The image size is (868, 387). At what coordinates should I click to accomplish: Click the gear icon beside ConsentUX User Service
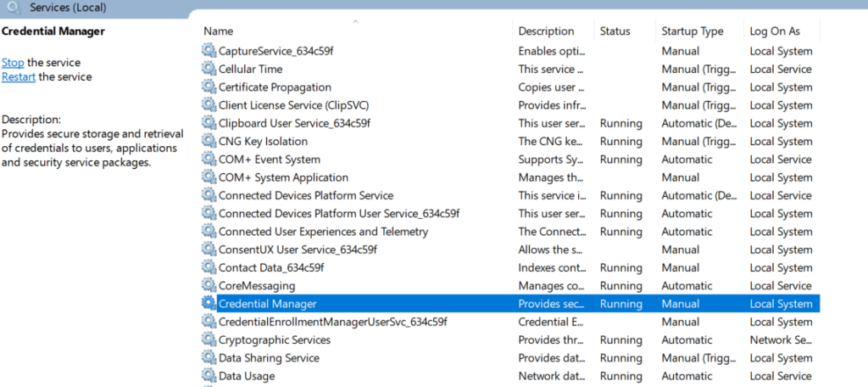tap(209, 250)
